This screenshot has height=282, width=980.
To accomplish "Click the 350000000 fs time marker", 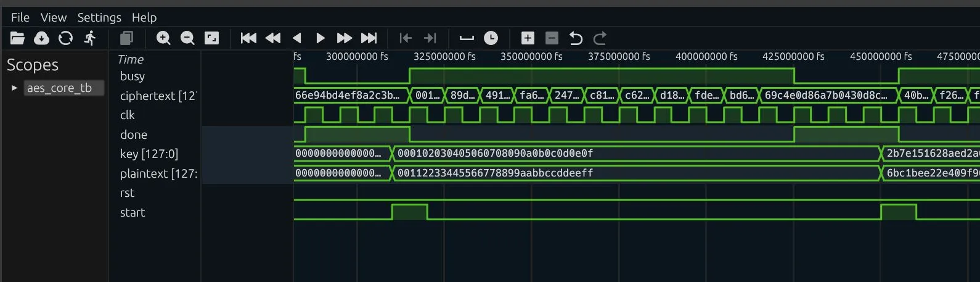I will 531,56.
